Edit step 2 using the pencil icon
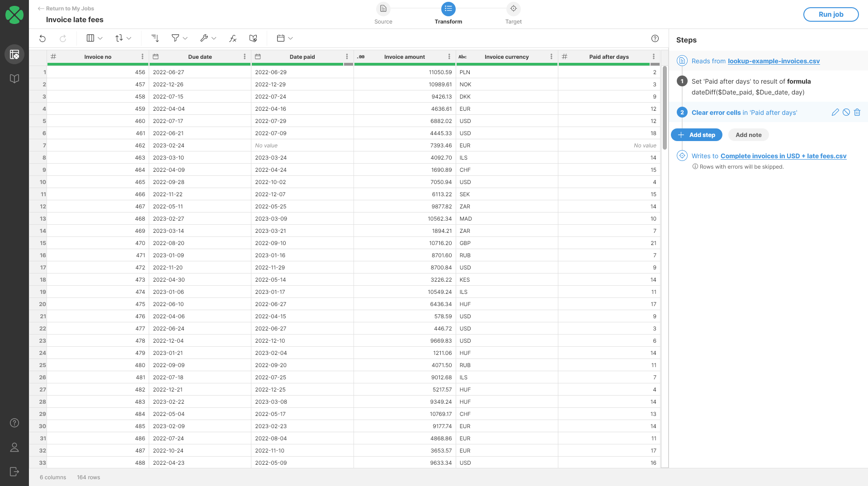Viewport: 868px width, 486px height. (x=835, y=112)
